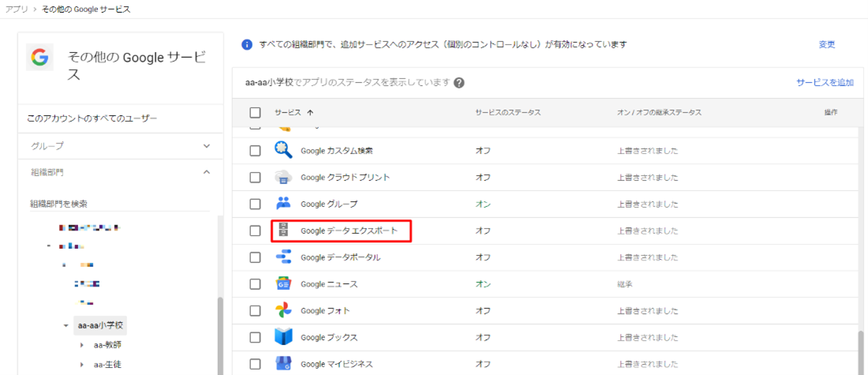
Task: Click the blue info icon in banner
Action: 248,45
